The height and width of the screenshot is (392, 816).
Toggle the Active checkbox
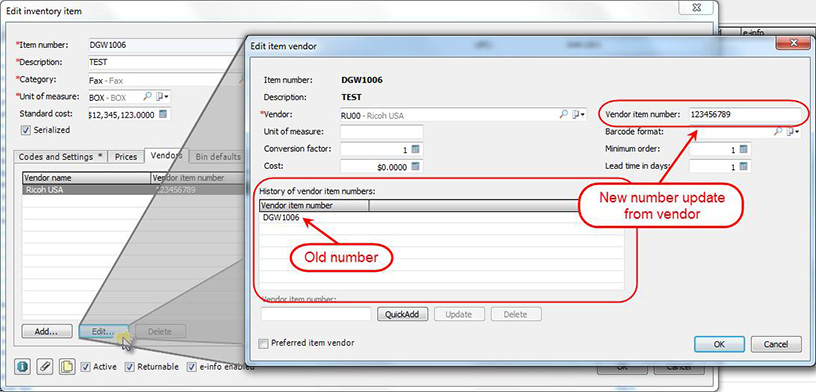click(86, 367)
